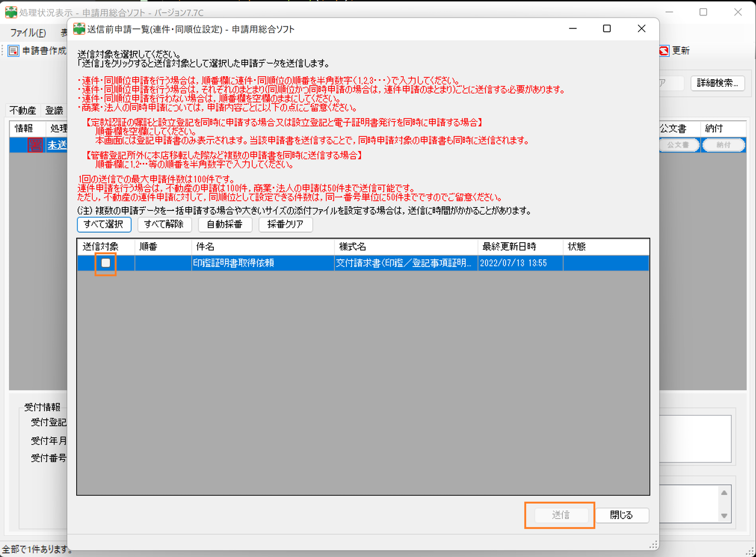Click the main window's app icon

tap(11, 12)
